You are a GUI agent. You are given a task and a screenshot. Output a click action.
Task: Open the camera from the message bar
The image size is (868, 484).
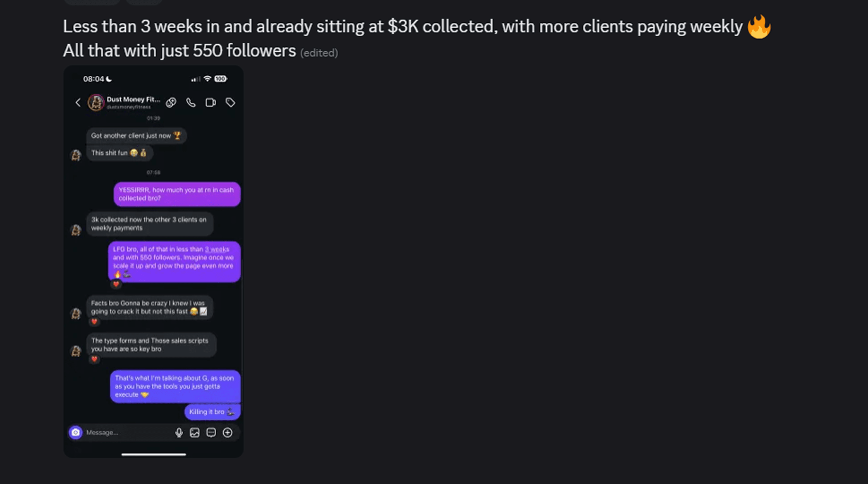76,432
